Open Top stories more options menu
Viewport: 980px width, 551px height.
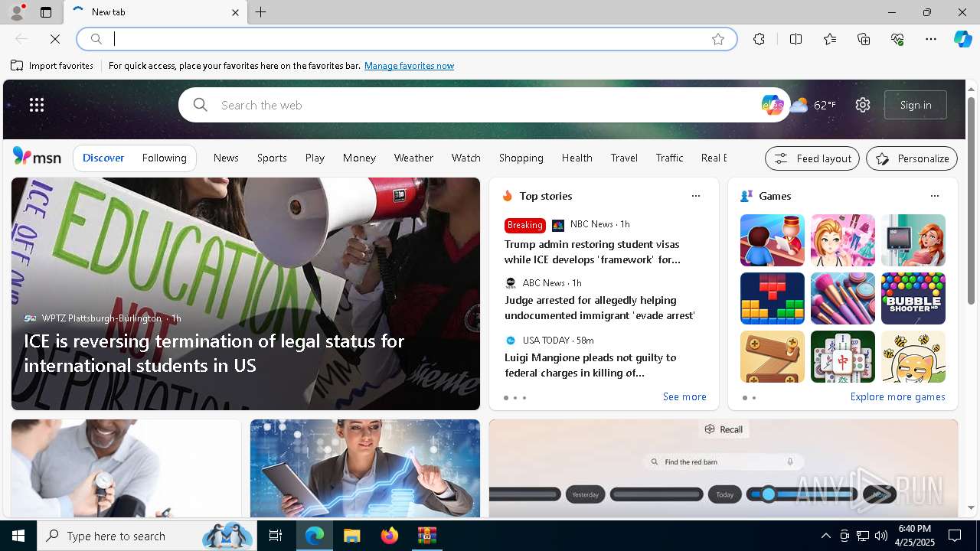click(696, 196)
